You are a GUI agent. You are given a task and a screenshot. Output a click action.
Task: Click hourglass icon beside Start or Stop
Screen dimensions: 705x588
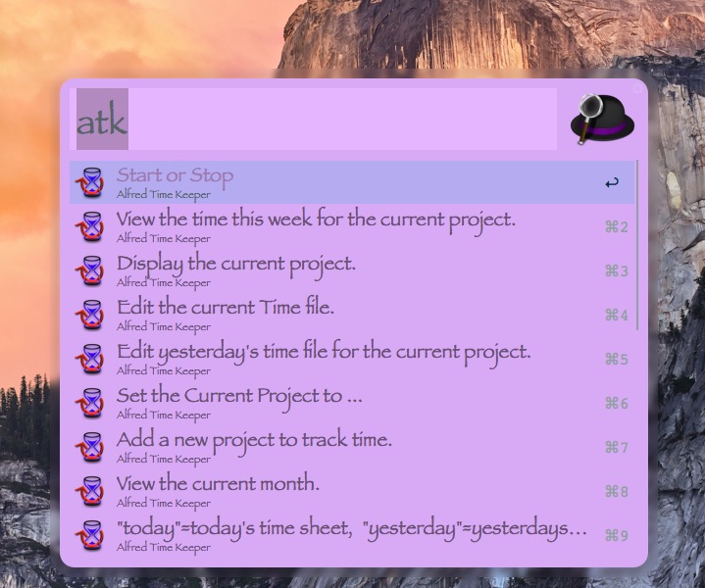tap(90, 182)
